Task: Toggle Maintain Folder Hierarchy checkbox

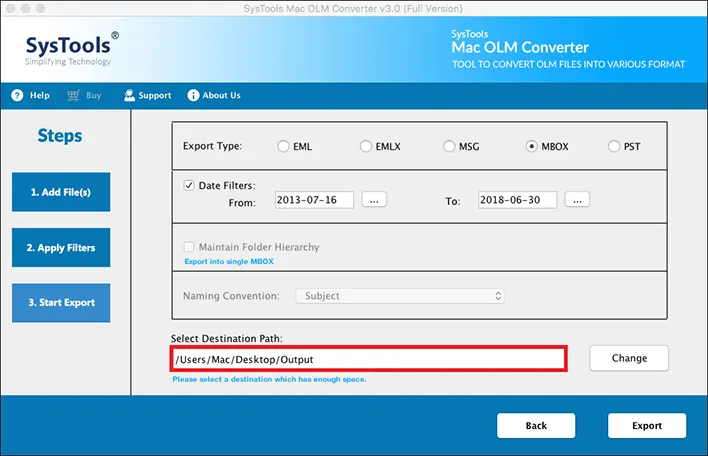Action: (x=189, y=247)
